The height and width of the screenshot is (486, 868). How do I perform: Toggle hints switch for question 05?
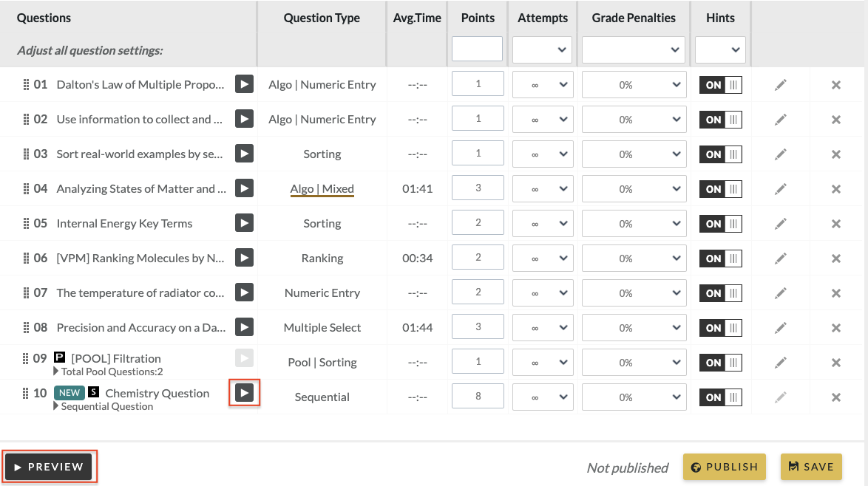tap(720, 224)
